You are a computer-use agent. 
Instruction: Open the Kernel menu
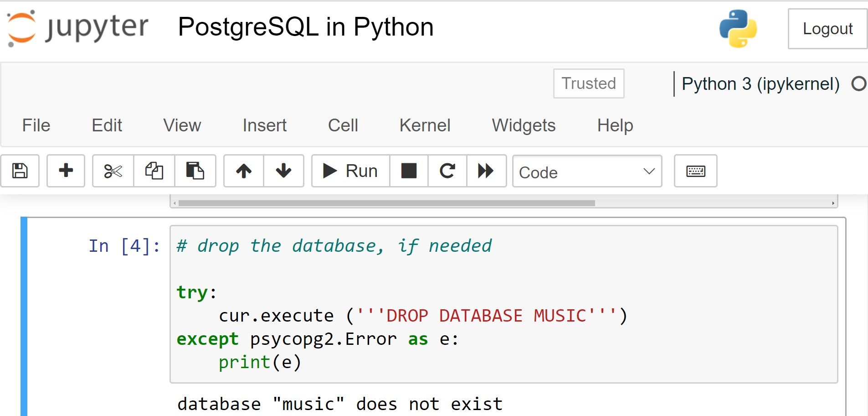424,125
